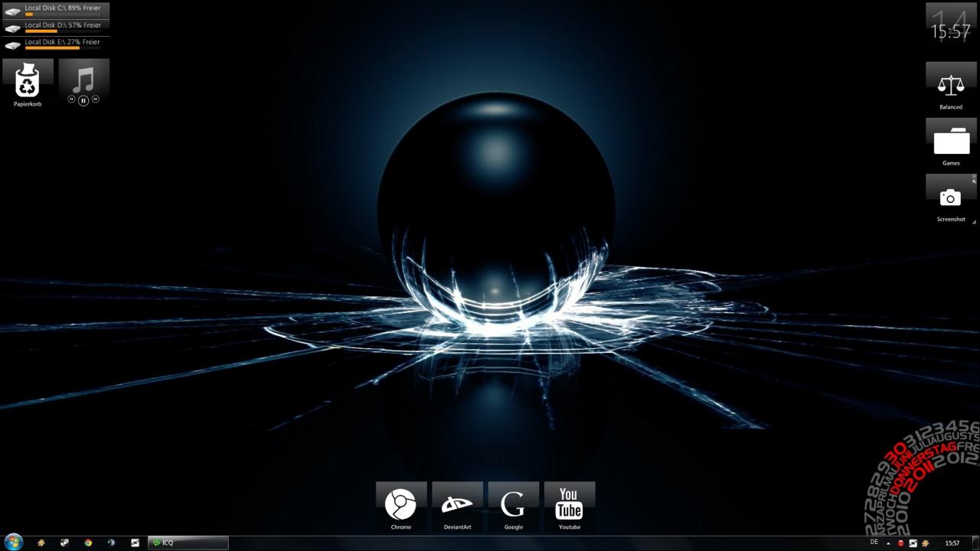Screen dimensions: 980x551
Task: Open the Games folder tile
Action: [x=951, y=142]
